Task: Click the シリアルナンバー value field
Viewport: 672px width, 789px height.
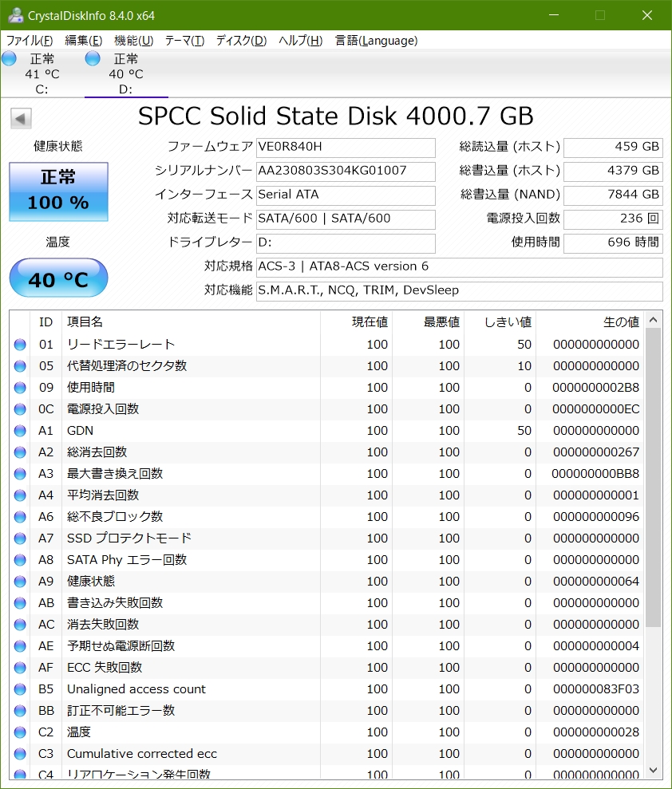Action: click(x=346, y=171)
